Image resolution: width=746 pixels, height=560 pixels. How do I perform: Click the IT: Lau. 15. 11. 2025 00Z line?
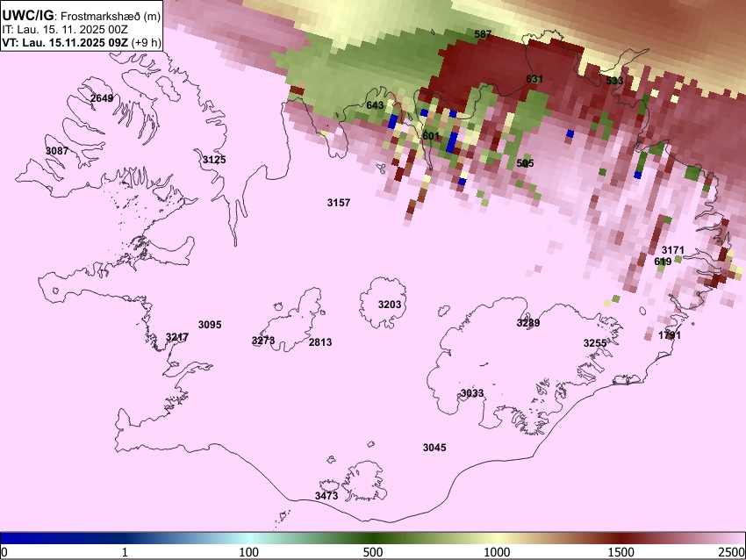point(65,30)
